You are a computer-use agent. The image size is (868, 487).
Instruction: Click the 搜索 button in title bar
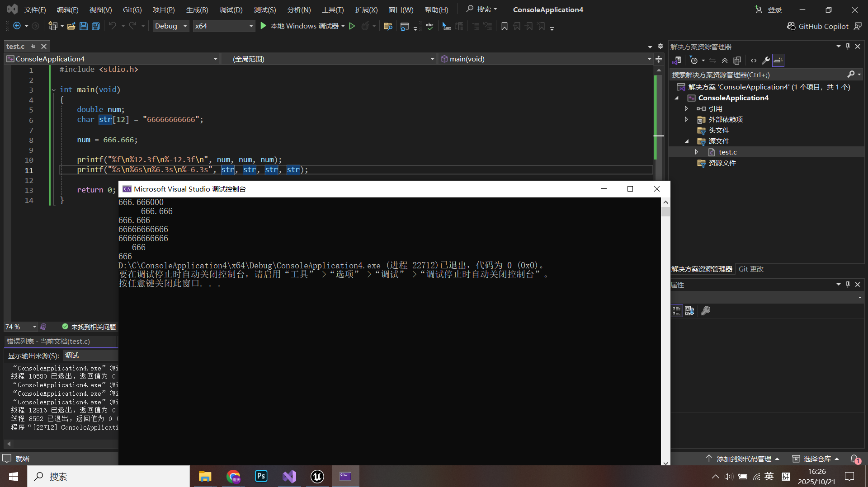481,9
